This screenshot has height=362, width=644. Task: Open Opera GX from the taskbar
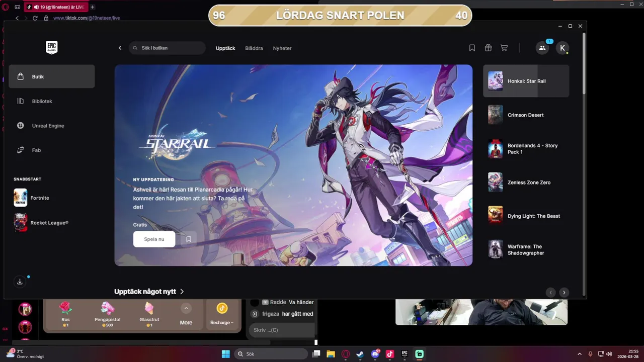pos(346,354)
